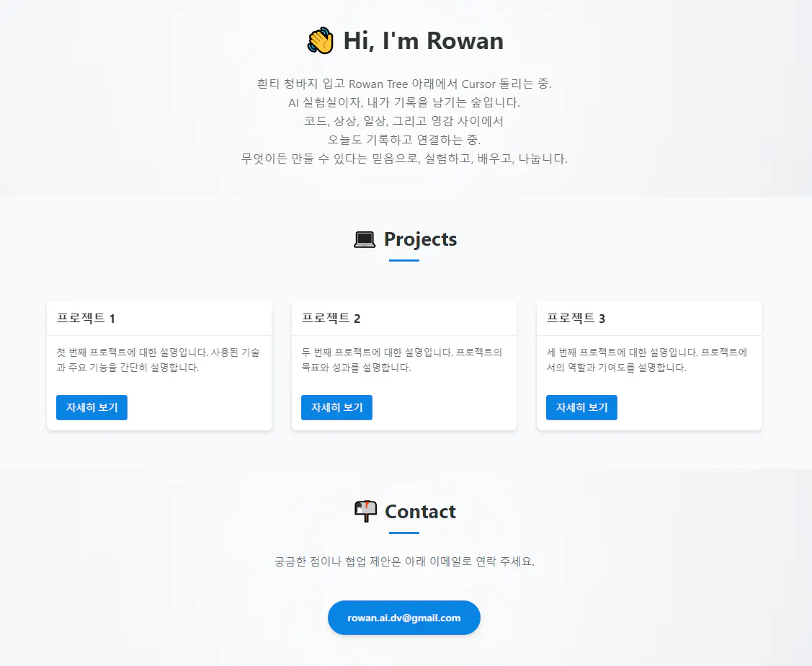Click the waving hand emoji icon
This screenshot has height=666, width=812.
point(320,40)
